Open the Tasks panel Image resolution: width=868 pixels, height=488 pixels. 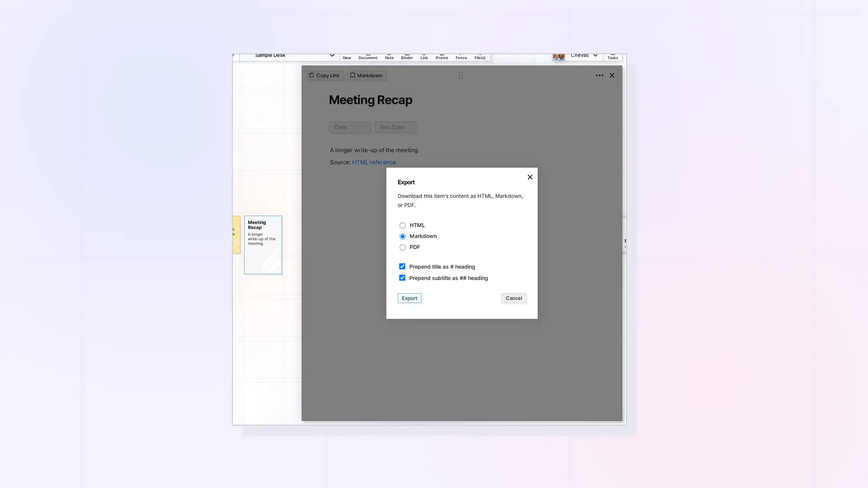(613, 56)
